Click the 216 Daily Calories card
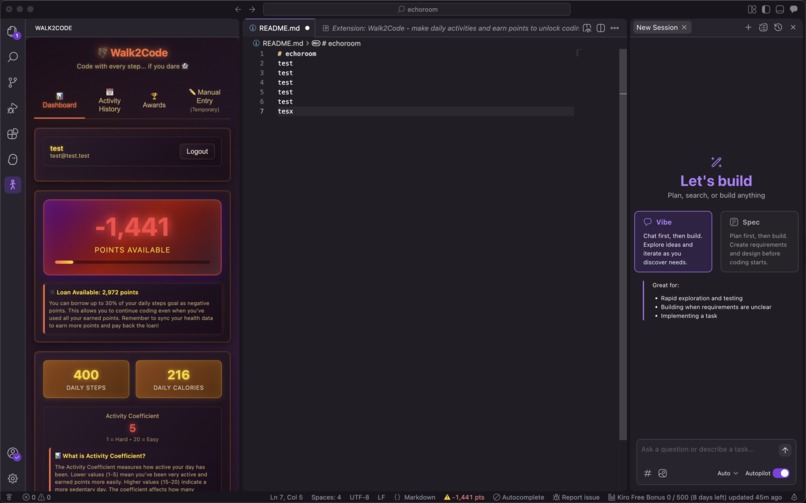806x503 pixels. [x=178, y=379]
